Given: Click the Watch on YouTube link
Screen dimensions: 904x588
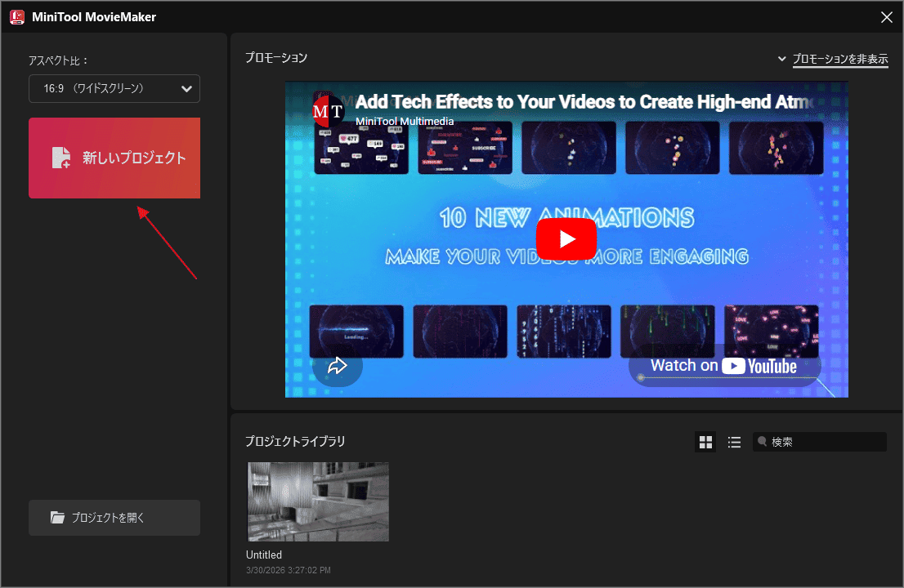Looking at the screenshot, I should coord(723,365).
